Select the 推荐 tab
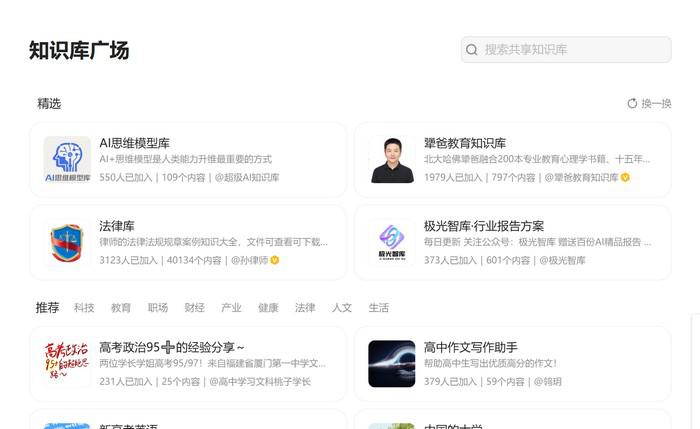This screenshot has width=700, height=429. [47, 308]
